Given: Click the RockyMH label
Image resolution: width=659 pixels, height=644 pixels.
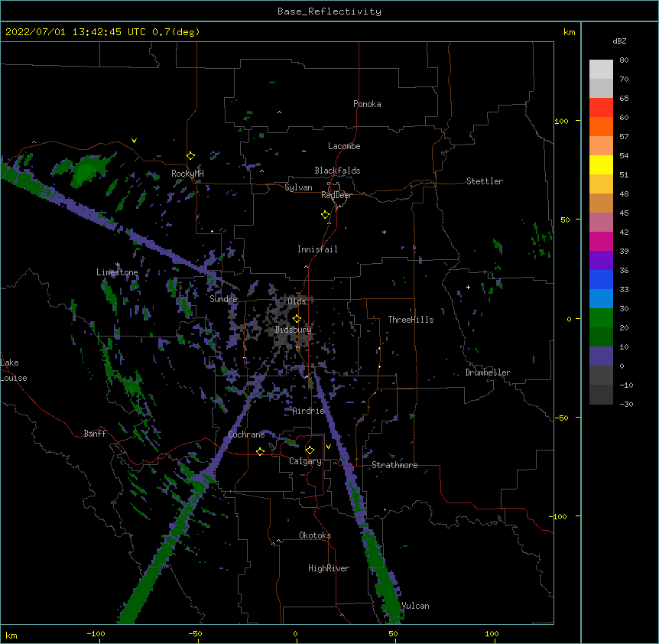Looking at the screenshot, I should coord(187,174).
